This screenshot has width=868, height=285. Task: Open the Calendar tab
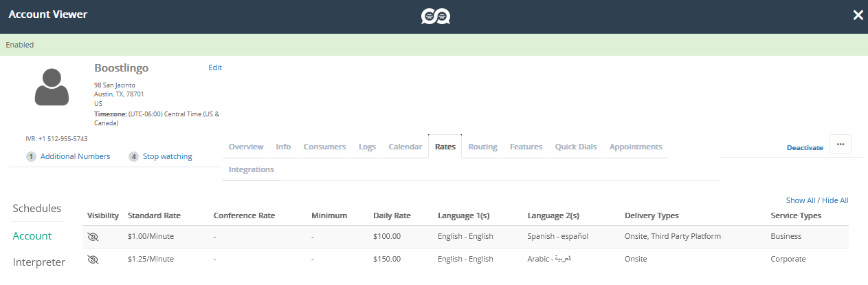tap(405, 147)
